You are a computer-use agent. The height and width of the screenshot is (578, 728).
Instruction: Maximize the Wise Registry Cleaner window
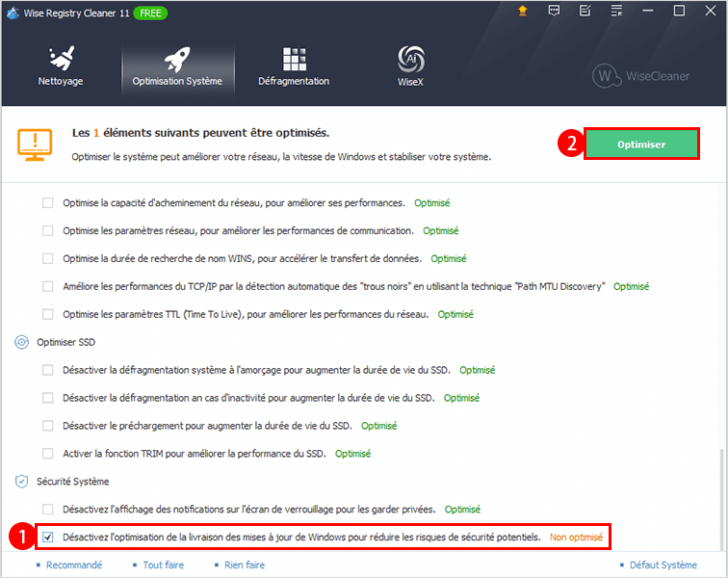coord(679,11)
